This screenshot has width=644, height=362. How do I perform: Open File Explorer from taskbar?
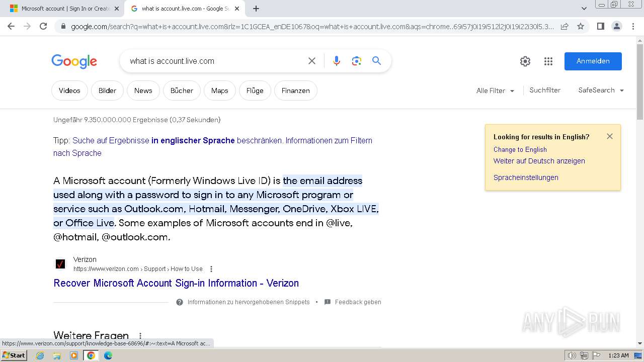pos(57,355)
